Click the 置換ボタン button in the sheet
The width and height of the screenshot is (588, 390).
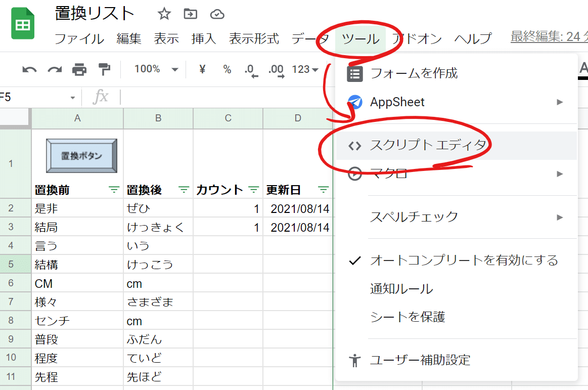81,156
